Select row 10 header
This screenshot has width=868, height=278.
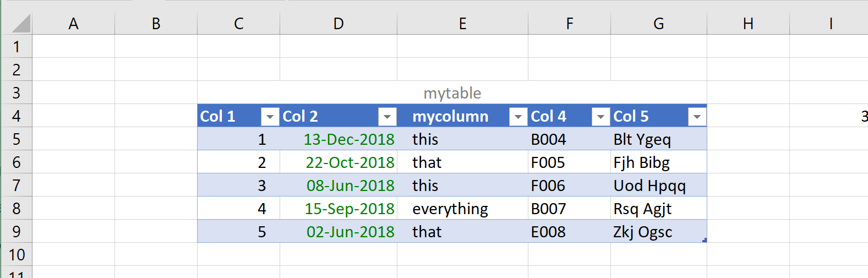17,255
